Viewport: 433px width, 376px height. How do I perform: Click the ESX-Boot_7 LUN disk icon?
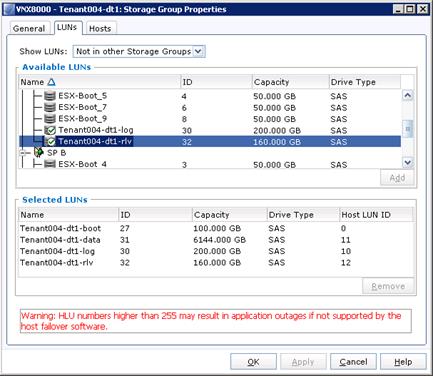point(50,107)
